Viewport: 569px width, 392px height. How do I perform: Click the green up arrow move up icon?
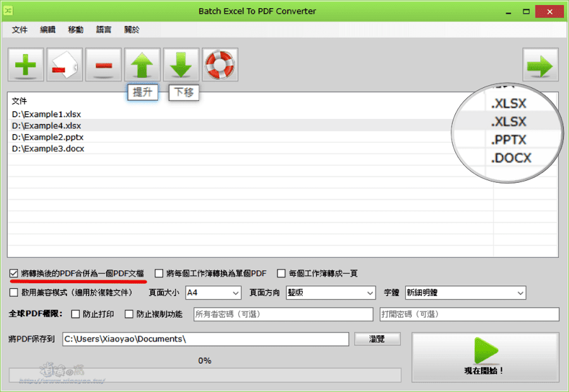142,64
